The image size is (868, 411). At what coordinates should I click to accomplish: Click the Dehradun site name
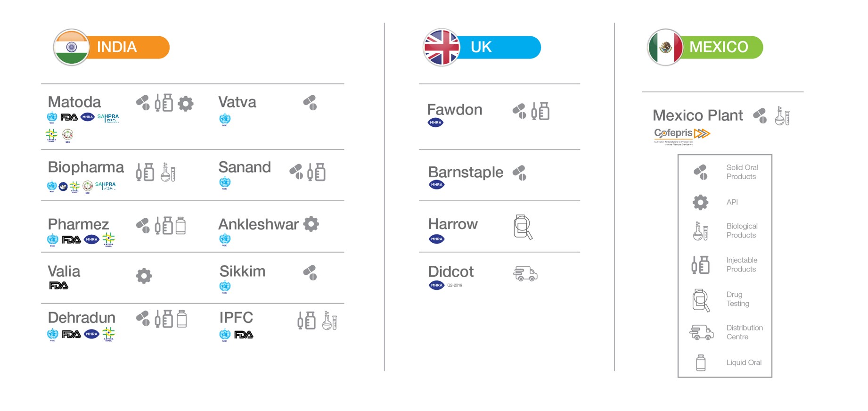[82, 318]
